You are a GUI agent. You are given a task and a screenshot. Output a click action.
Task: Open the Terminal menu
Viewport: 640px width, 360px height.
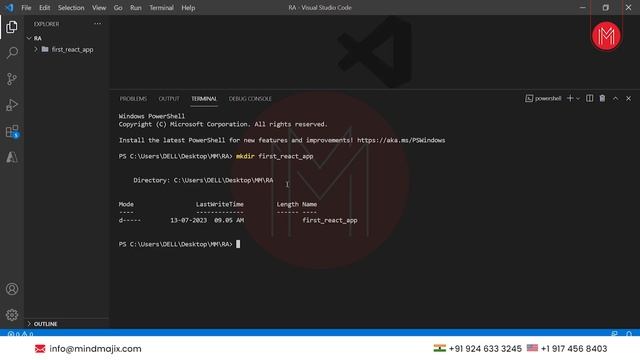[161, 8]
